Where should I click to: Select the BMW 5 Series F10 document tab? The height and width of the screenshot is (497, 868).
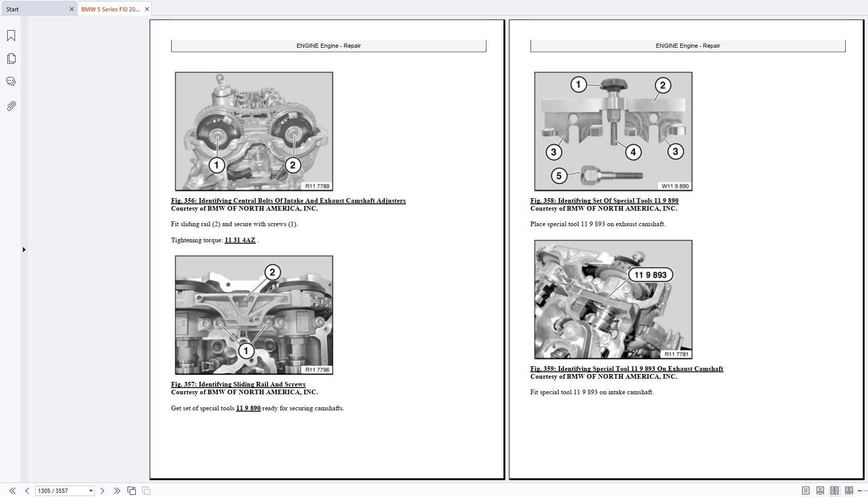pos(110,9)
